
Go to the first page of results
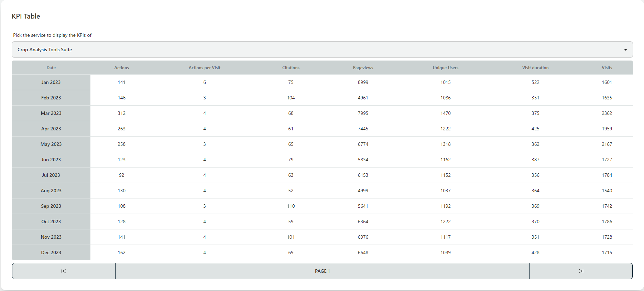click(64, 271)
